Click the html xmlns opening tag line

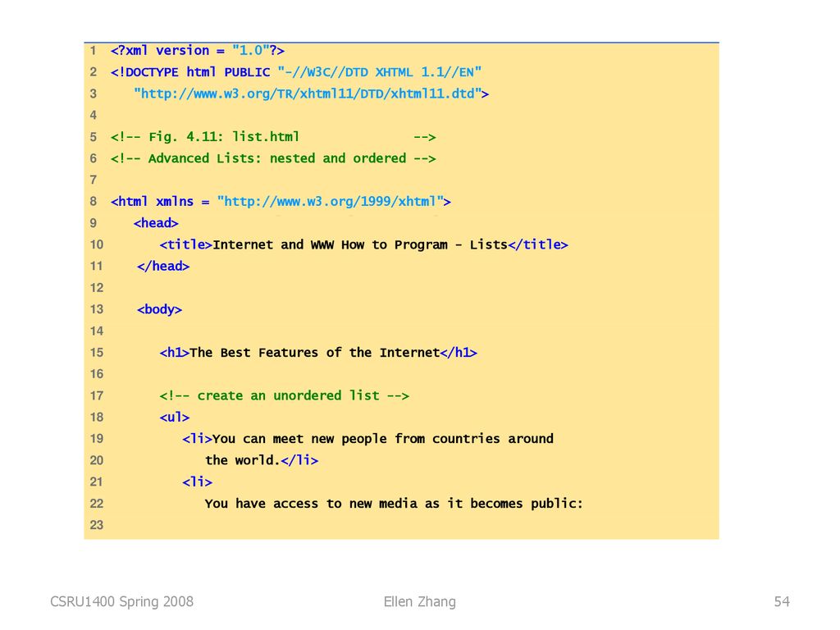[x=281, y=202]
